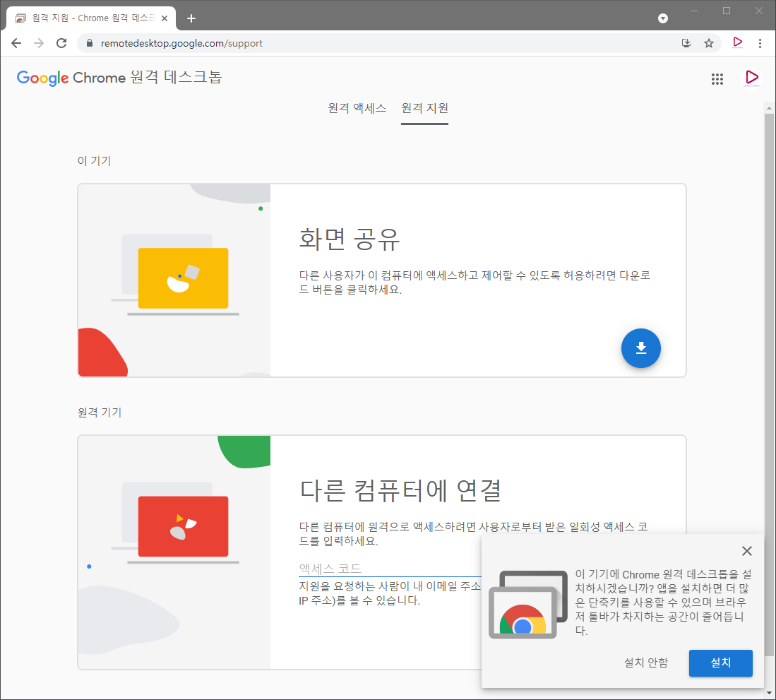Click the browser forward arrow
This screenshot has height=700, width=776.
point(39,43)
